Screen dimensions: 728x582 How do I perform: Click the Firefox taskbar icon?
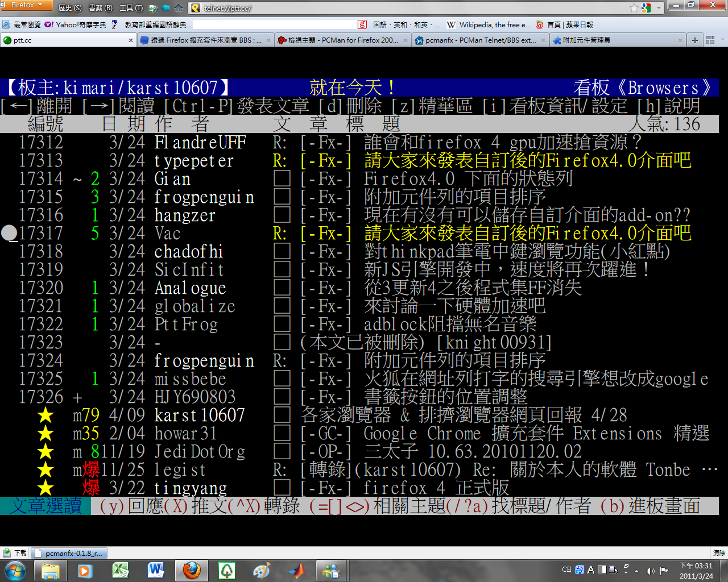(192, 570)
